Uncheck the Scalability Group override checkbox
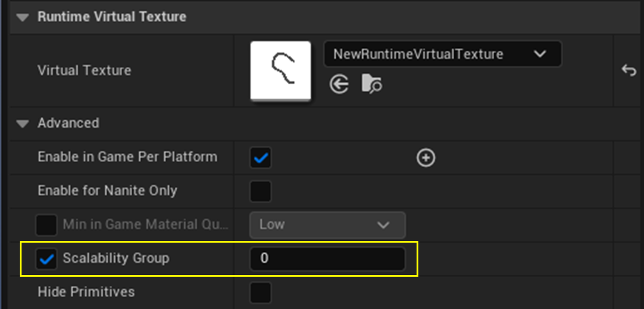The width and height of the screenshot is (644, 309). click(46, 259)
